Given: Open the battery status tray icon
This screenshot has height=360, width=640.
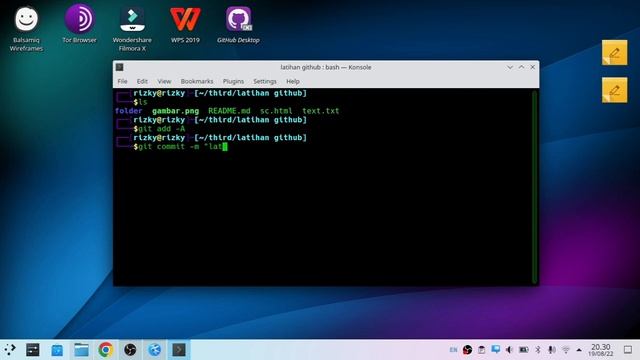Looking at the screenshot, I should pos(524,350).
